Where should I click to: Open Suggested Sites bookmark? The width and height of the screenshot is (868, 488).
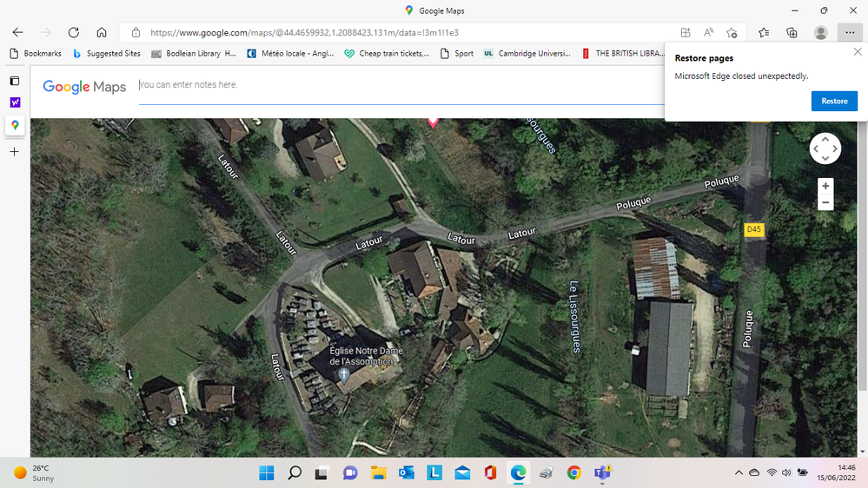[x=106, y=53]
